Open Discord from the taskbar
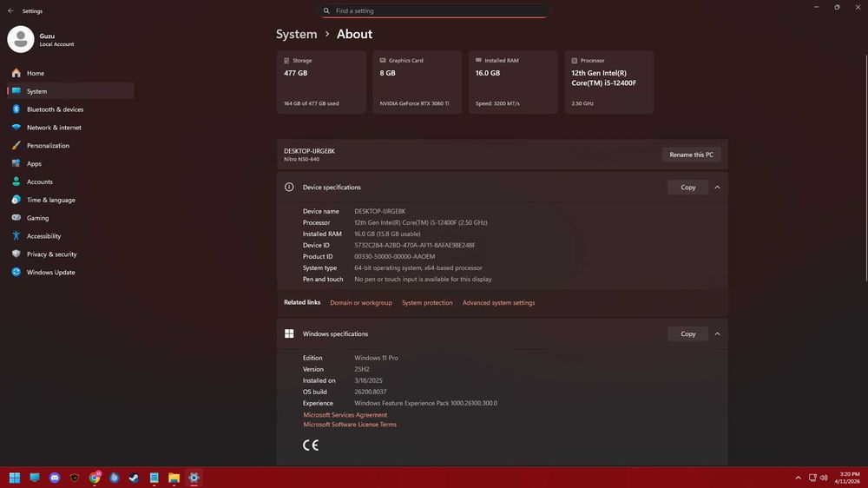Screen dimensions: 868x488 point(55,478)
